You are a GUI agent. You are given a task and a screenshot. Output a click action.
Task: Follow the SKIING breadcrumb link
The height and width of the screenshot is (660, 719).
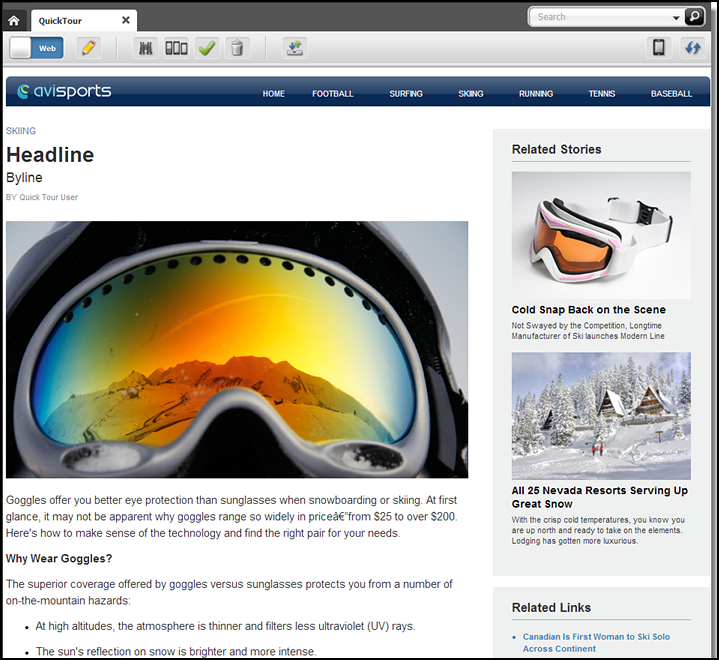[x=21, y=131]
